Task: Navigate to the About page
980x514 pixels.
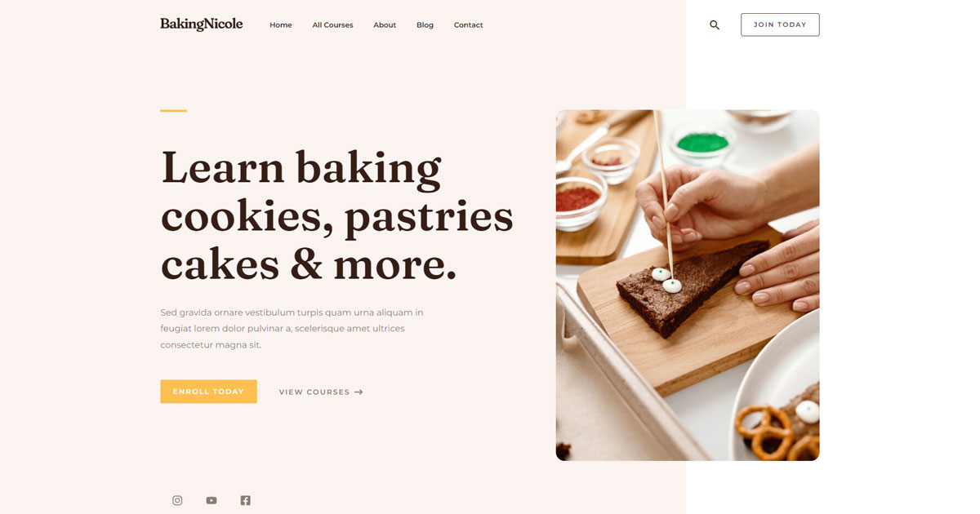Action: [x=385, y=25]
